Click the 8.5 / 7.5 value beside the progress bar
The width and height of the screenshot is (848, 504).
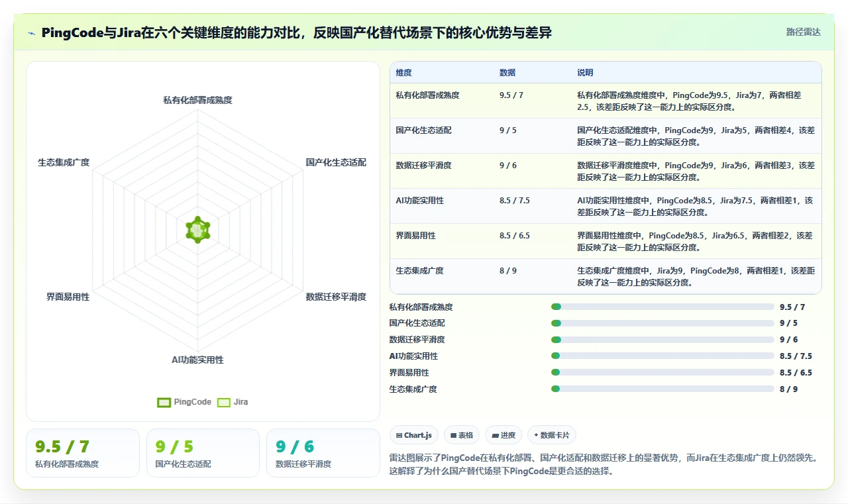click(x=796, y=356)
